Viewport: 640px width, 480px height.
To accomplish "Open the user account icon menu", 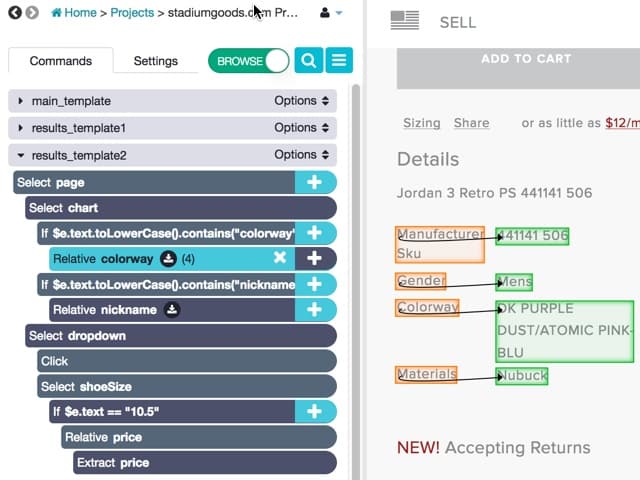I will (x=331, y=13).
